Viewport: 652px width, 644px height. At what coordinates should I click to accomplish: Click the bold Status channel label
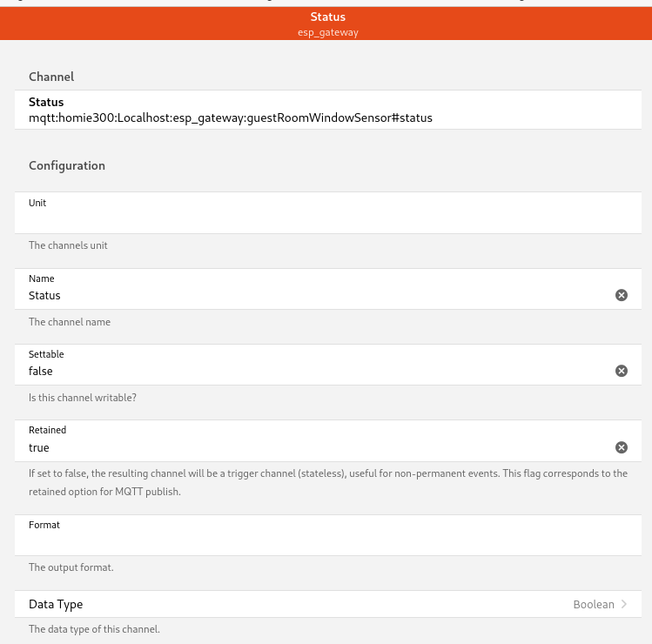click(x=46, y=102)
